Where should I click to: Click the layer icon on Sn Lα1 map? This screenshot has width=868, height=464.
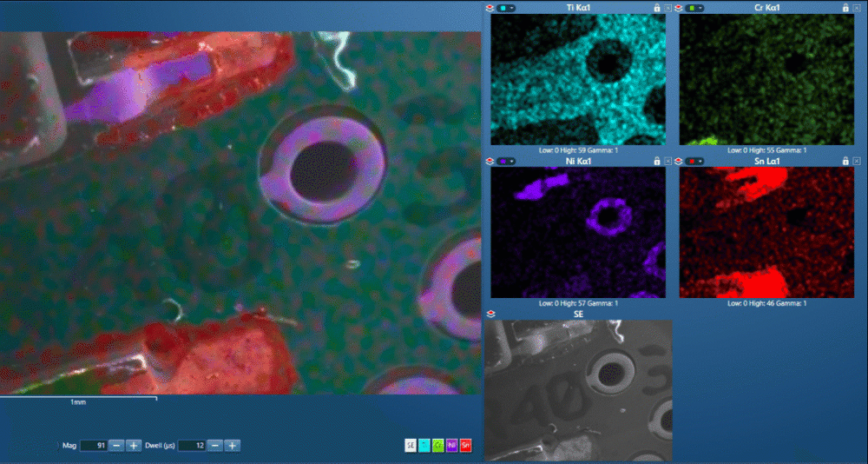679,161
